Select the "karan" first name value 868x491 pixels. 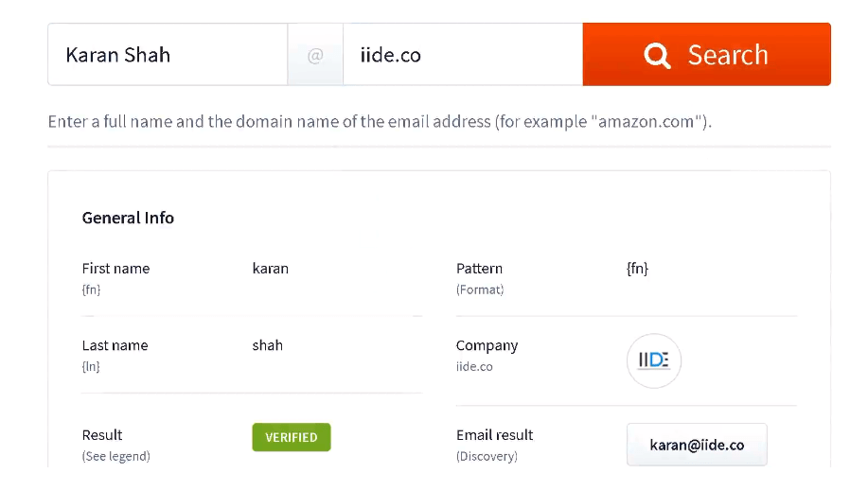click(271, 269)
